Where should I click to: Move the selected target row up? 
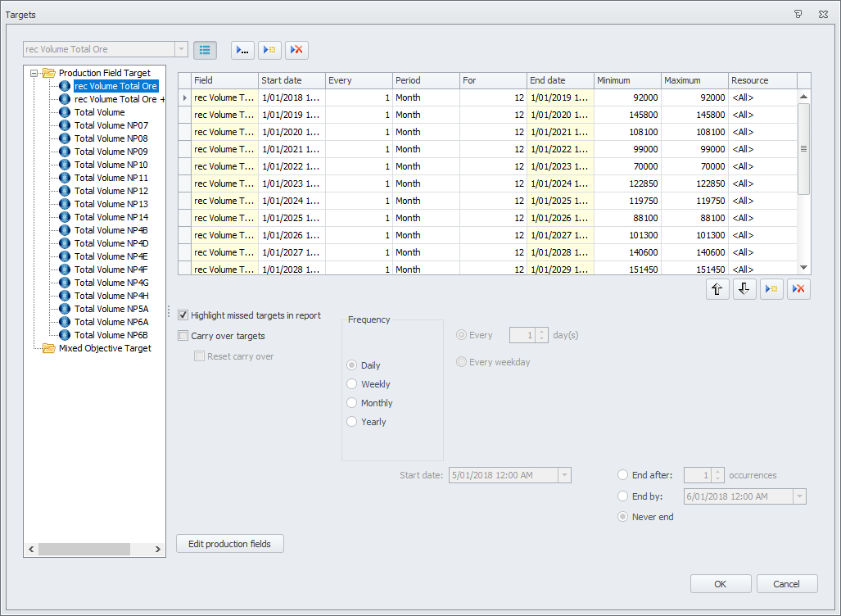pos(717,288)
